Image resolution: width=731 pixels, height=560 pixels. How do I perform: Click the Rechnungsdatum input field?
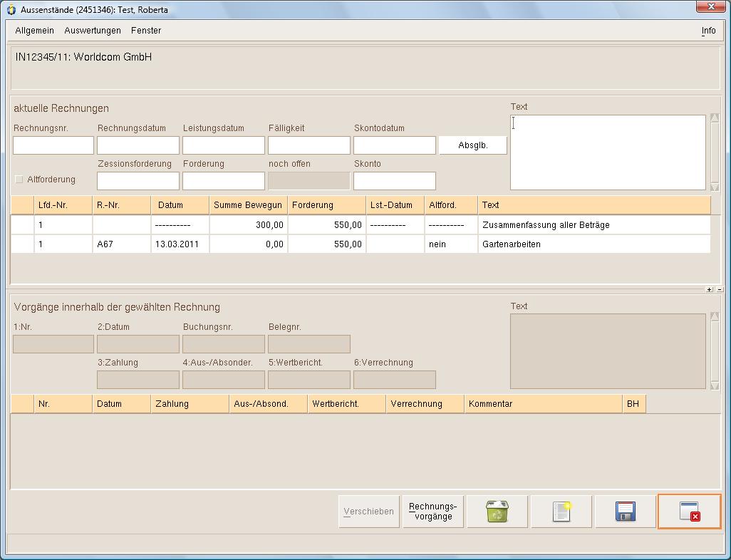138,145
